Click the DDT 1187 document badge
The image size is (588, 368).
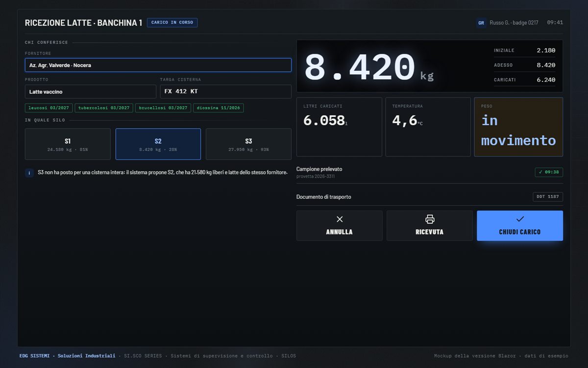point(548,197)
